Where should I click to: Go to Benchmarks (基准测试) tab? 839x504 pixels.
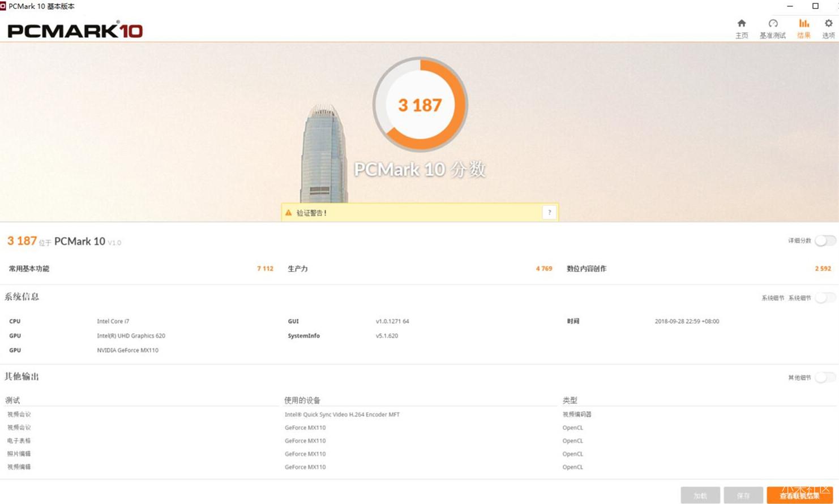click(773, 28)
